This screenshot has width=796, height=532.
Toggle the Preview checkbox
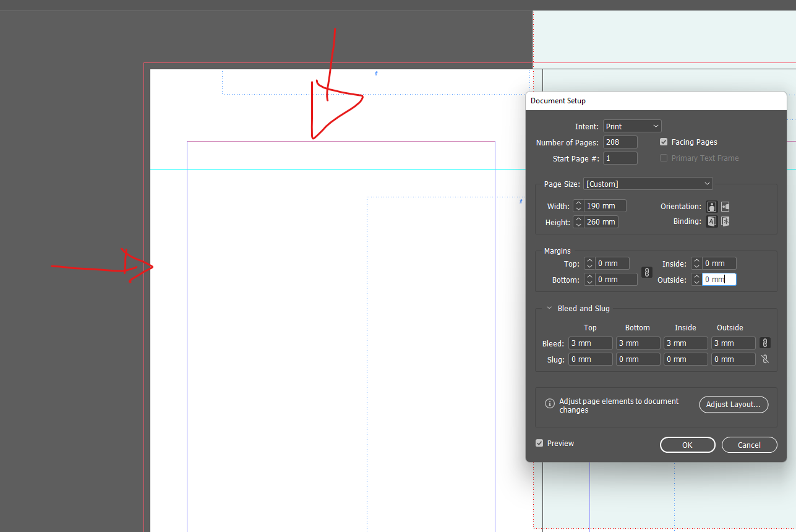(540, 443)
